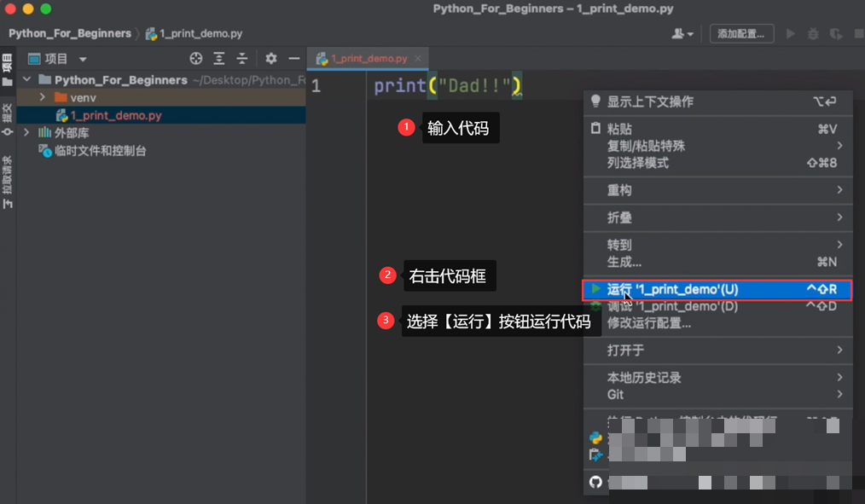Expand the venv folder
This screenshot has height=504, width=865.
coord(43,97)
